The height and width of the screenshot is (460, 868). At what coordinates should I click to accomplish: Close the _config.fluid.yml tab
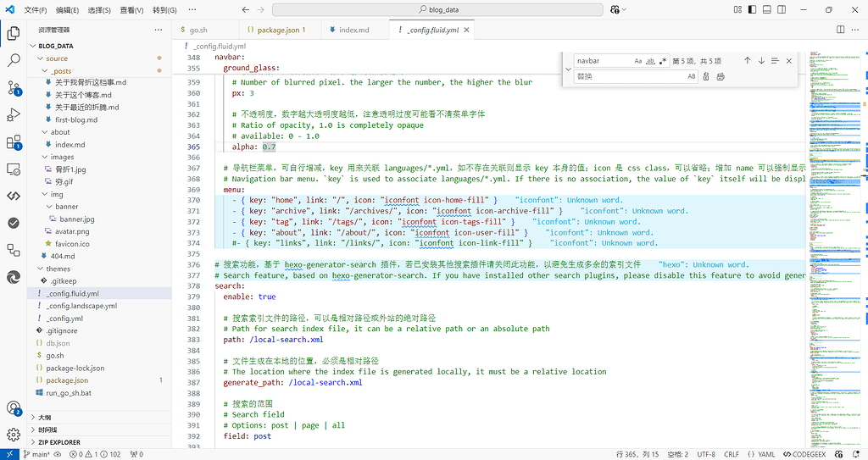(466, 30)
